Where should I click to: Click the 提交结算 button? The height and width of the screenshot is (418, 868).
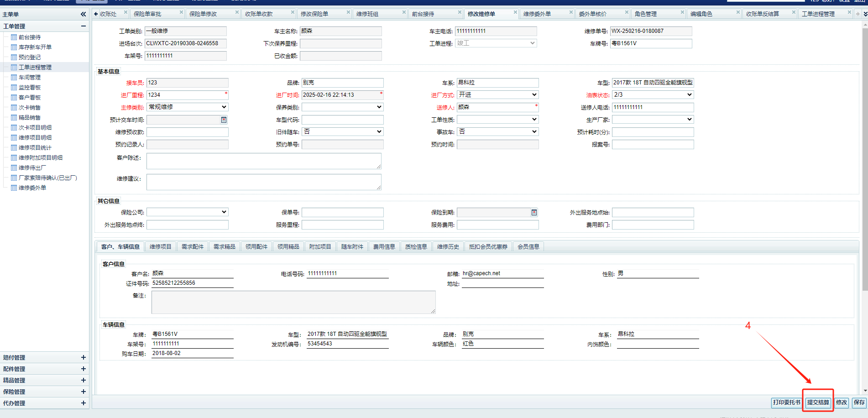coord(818,402)
